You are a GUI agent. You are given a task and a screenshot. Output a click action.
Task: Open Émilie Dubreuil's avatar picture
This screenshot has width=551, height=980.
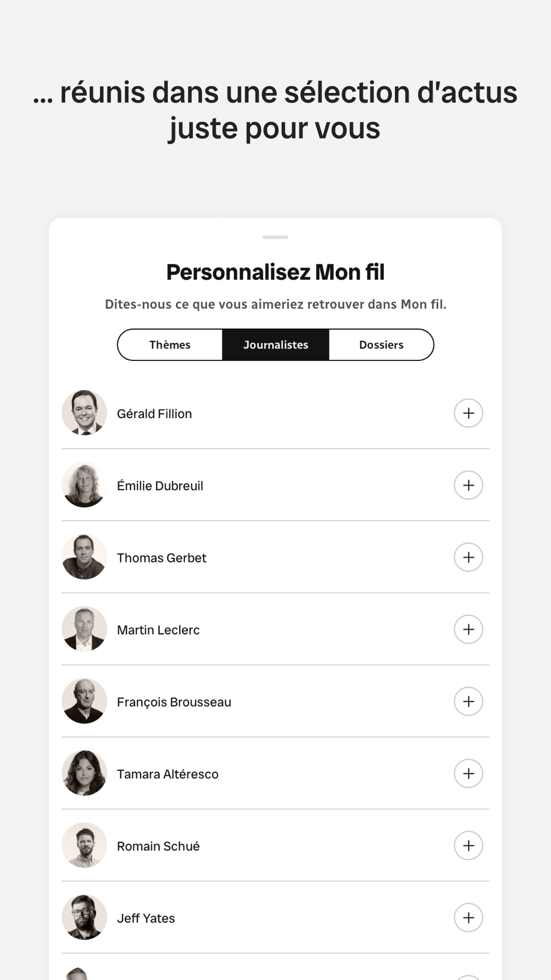[84, 485]
